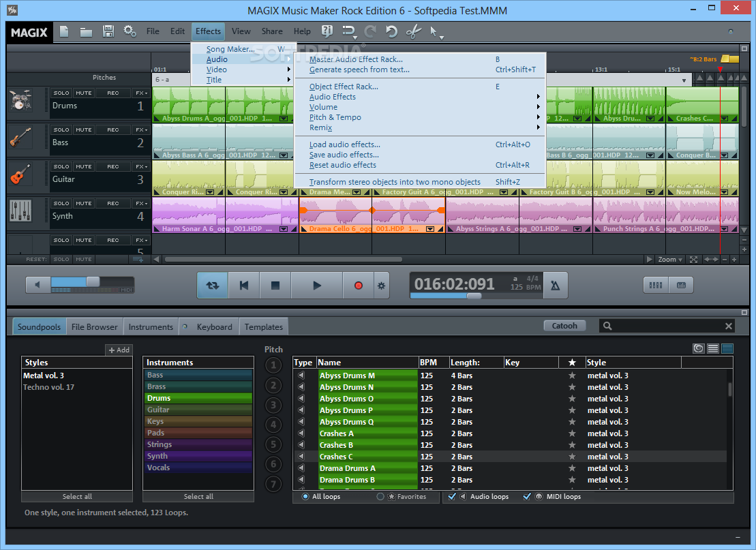Click the Add styles button
This screenshot has height=550, width=756.
[x=119, y=350]
